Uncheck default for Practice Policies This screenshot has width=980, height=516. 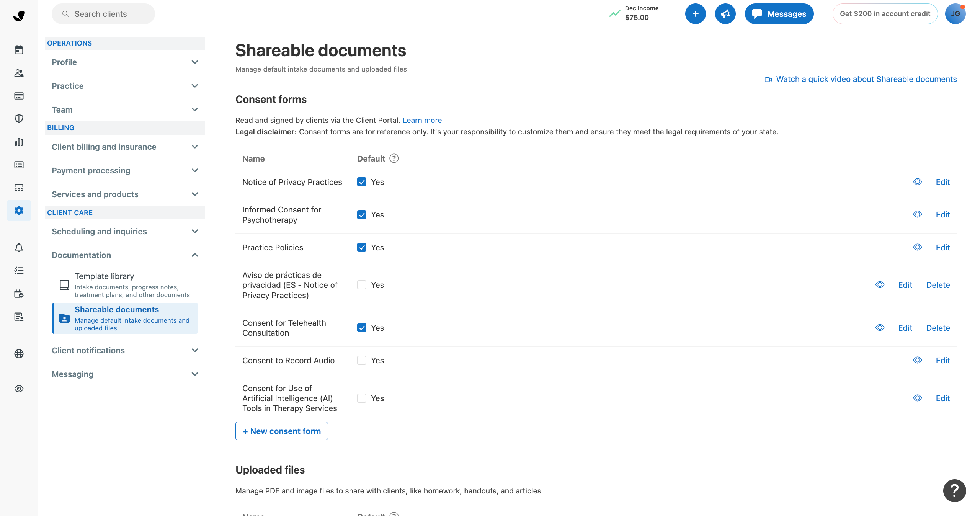361,247
